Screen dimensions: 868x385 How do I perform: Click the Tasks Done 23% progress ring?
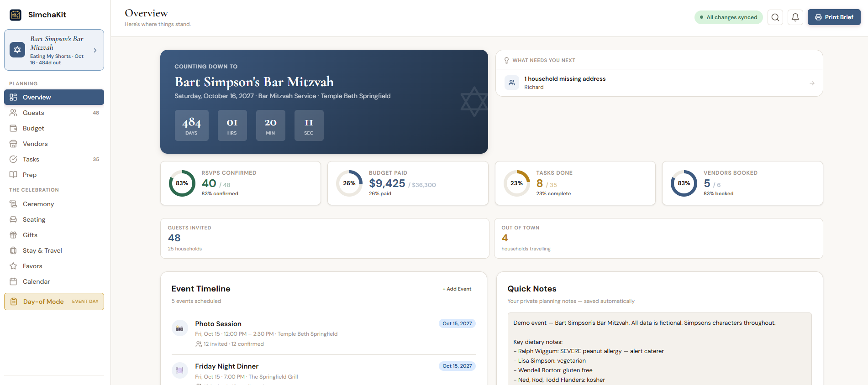(517, 183)
